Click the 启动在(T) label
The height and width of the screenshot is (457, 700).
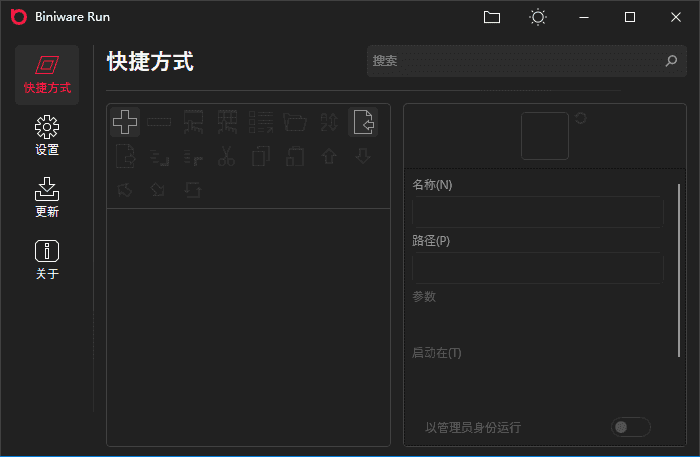(x=437, y=353)
